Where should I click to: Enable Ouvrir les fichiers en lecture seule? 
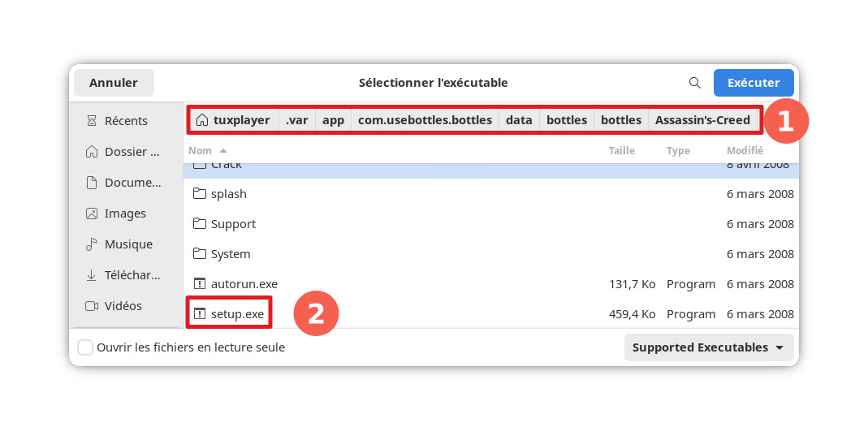tap(85, 347)
